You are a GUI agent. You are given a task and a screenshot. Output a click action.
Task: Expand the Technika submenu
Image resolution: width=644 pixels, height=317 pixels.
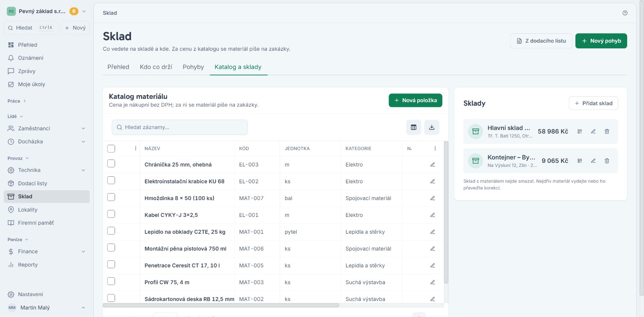tap(83, 170)
